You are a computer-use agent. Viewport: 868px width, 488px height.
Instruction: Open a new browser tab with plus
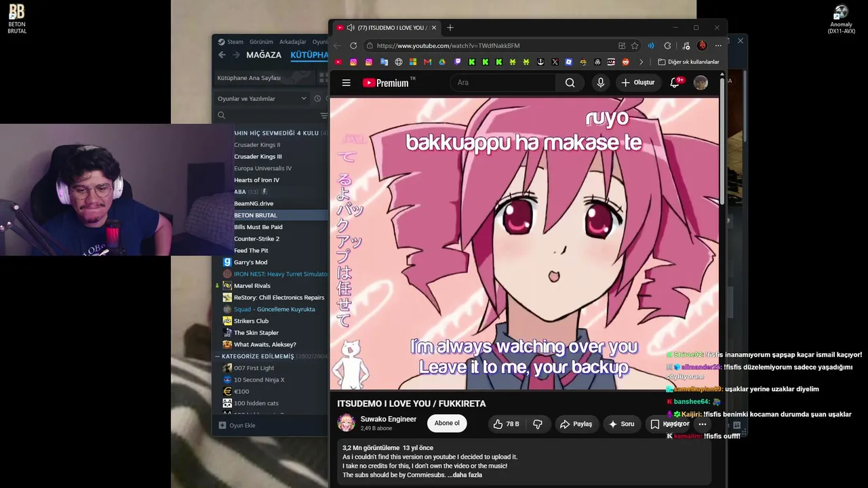[x=450, y=28]
